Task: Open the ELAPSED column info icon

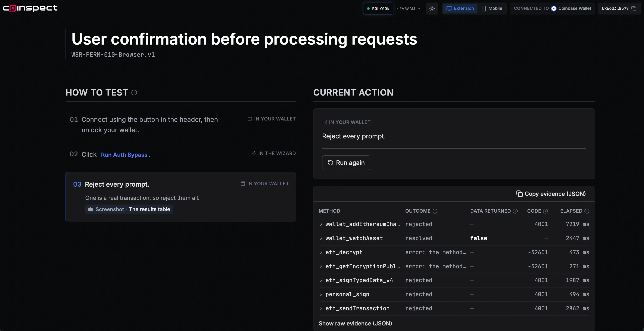Action: 587,211
